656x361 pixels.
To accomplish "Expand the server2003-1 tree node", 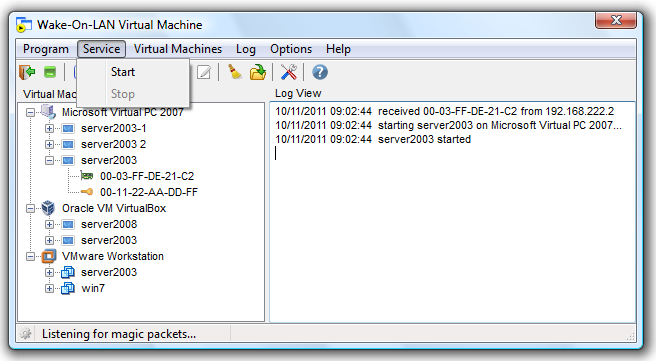I will pyautogui.click(x=49, y=128).
